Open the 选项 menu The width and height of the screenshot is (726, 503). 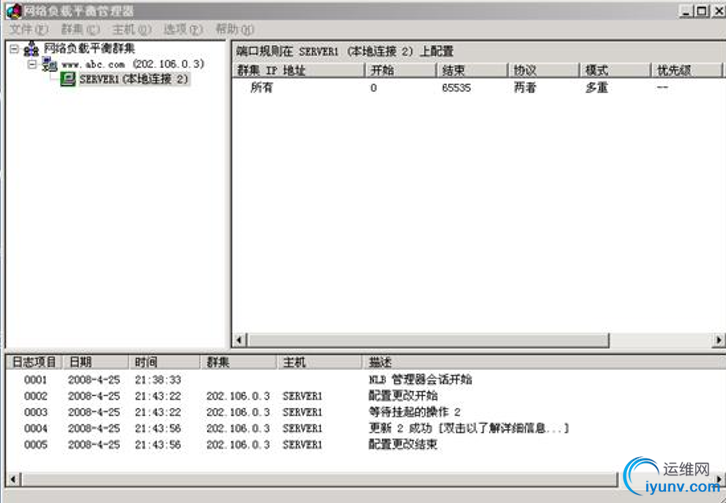tap(183, 29)
